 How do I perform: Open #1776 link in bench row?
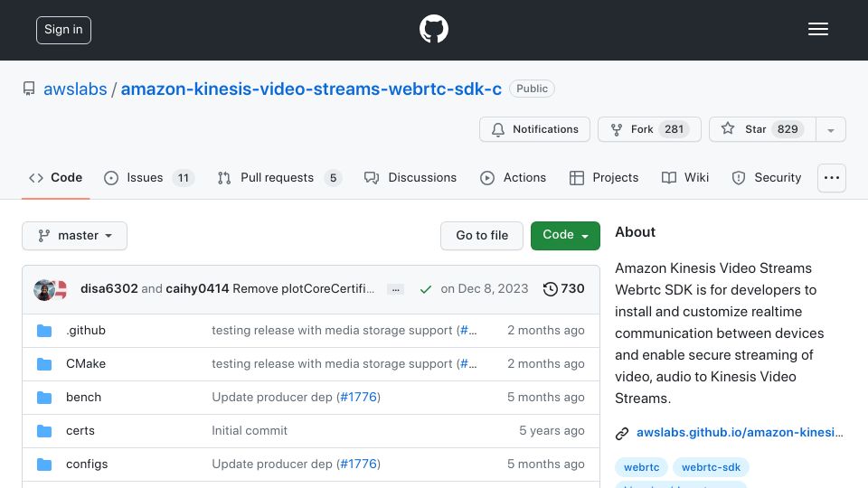click(x=358, y=398)
